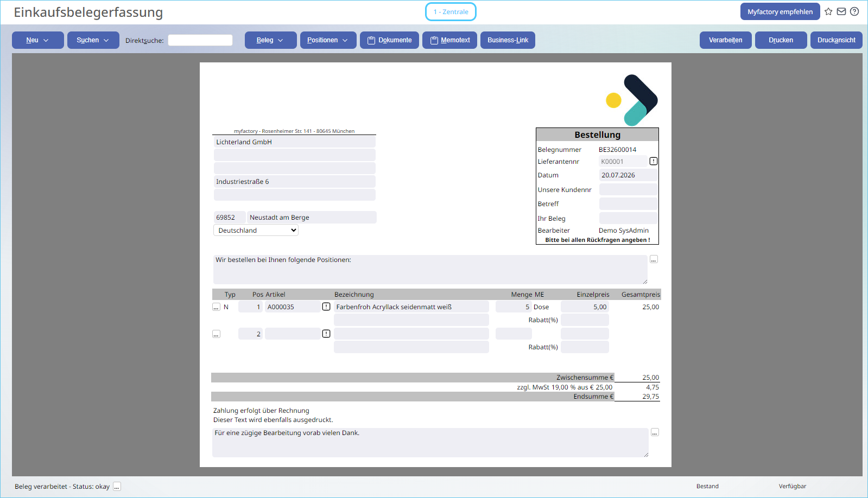Click Farbenfroh Acryllack description field
Screen dimensions: 868x498
(411, 307)
